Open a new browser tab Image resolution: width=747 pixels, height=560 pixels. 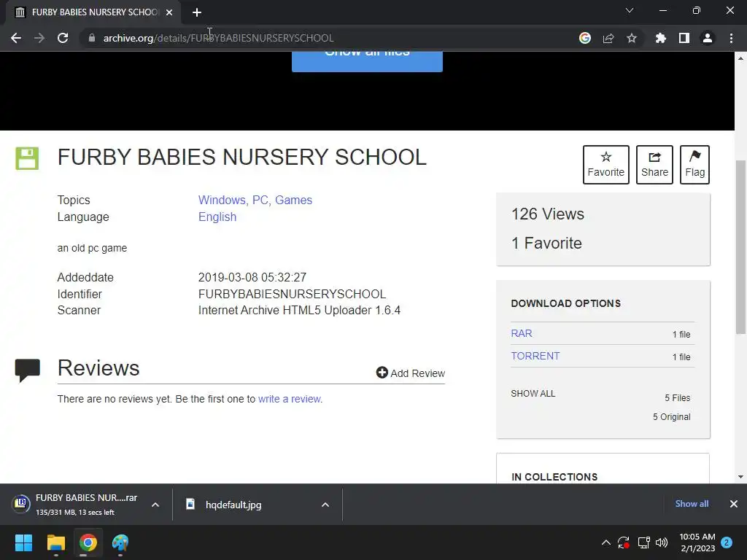(x=197, y=12)
